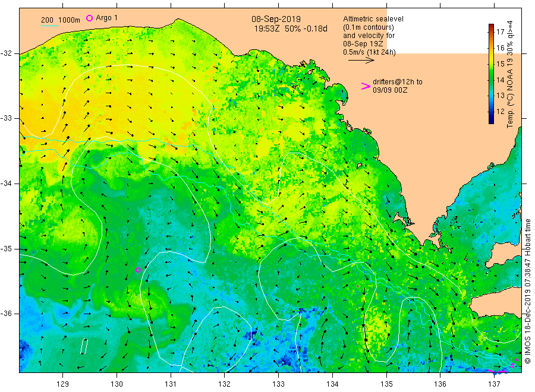535x392 pixels.
Task: Click the '200 1000m' depth label
Action: pyautogui.click(x=61, y=20)
